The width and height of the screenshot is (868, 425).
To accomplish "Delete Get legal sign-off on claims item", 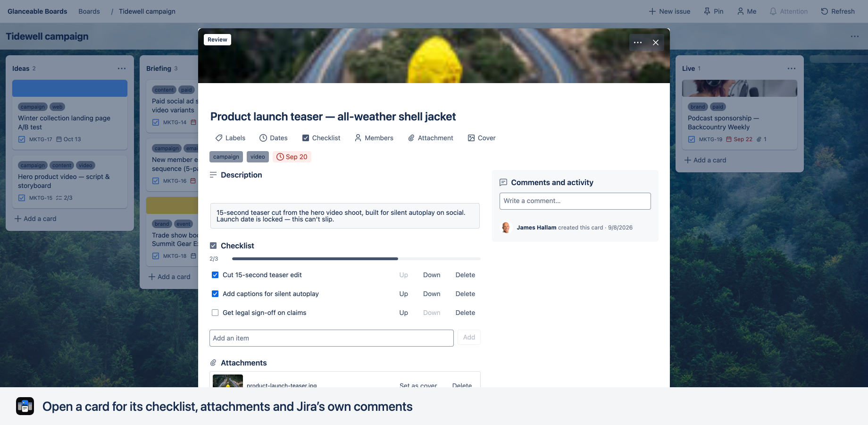I will click(x=465, y=313).
